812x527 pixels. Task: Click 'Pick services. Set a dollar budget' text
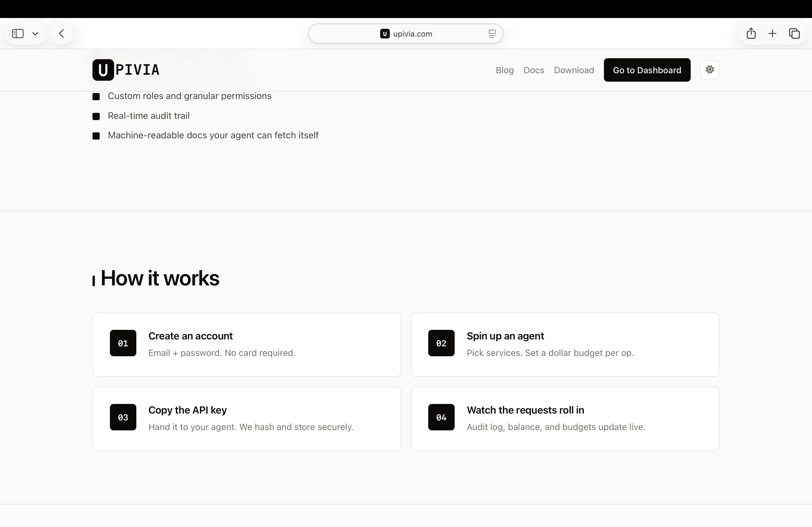[550, 353]
